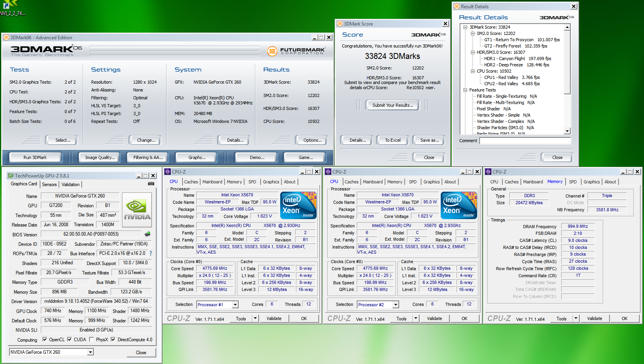Click To Excel in 3DMark Score window
Screen dimensions: 644x364
(x=392, y=140)
